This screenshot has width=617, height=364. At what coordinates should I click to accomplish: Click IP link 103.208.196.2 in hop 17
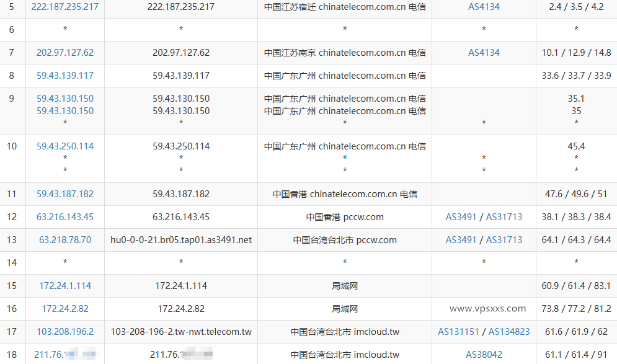(x=64, y=331)
